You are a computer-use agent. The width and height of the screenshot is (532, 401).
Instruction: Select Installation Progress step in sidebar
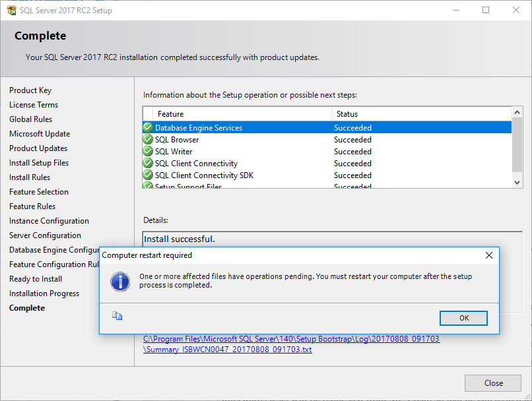coord(44,293)
